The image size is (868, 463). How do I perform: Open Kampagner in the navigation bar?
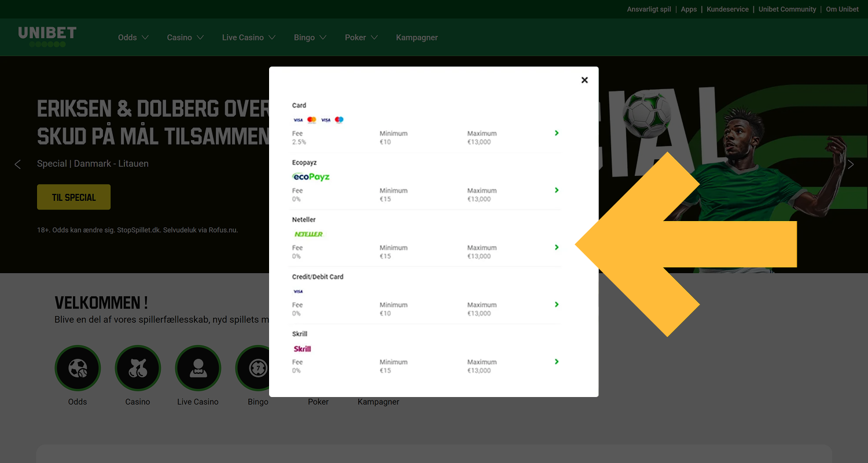click(x=417, y=38)
